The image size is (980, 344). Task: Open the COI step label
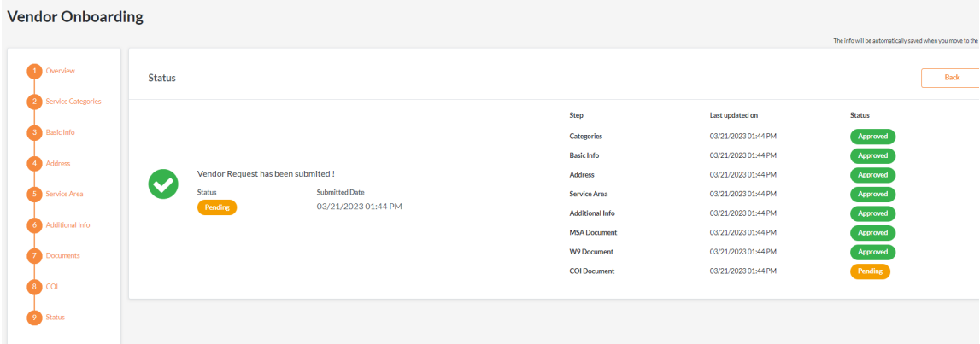coord(52,286)
